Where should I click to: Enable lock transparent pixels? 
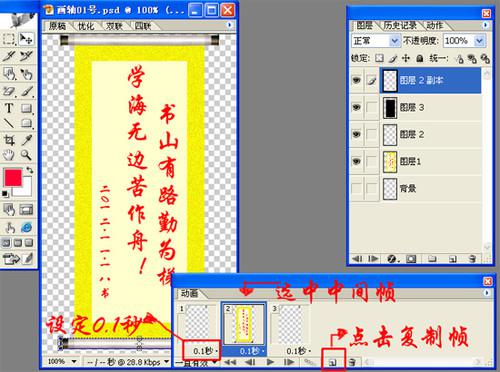pos(379,59)
